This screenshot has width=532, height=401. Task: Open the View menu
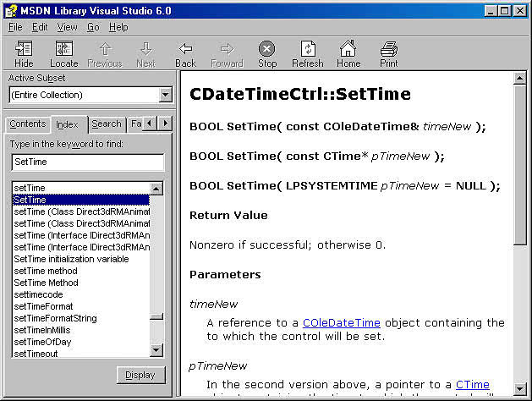67,27
